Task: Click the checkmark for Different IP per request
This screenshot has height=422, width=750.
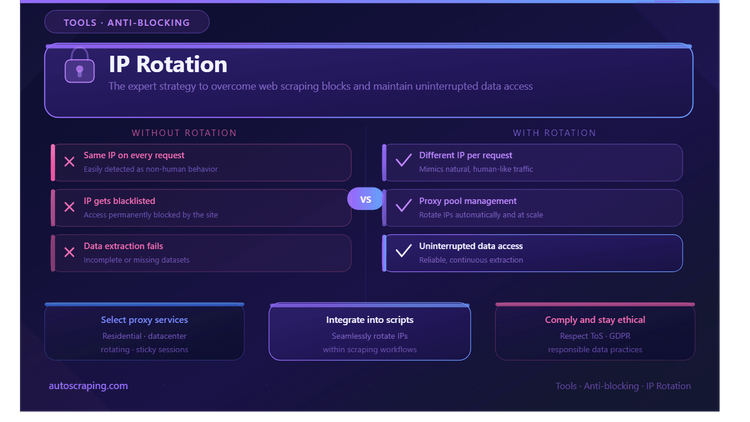Action: [404, 160]
